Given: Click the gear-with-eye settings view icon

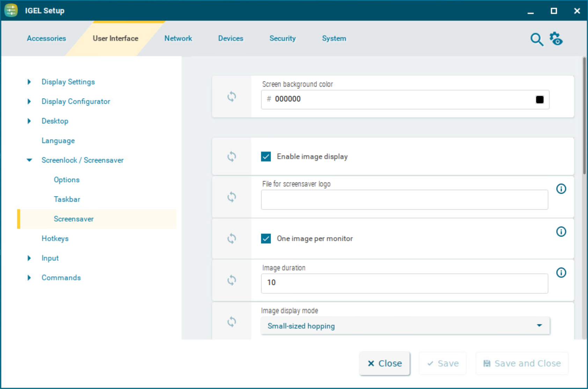Looking at the screenshot, I should 556,39.
